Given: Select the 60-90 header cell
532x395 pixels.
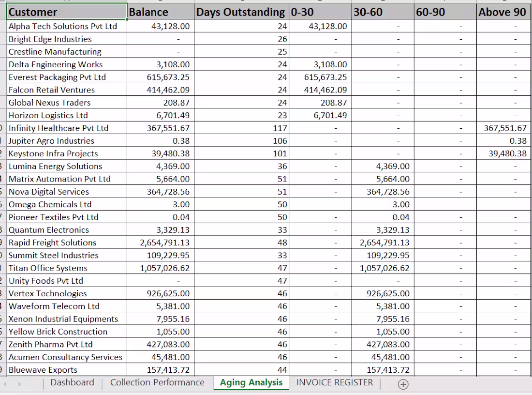Looking at the screenshot, I should click(x=445, y=12).
